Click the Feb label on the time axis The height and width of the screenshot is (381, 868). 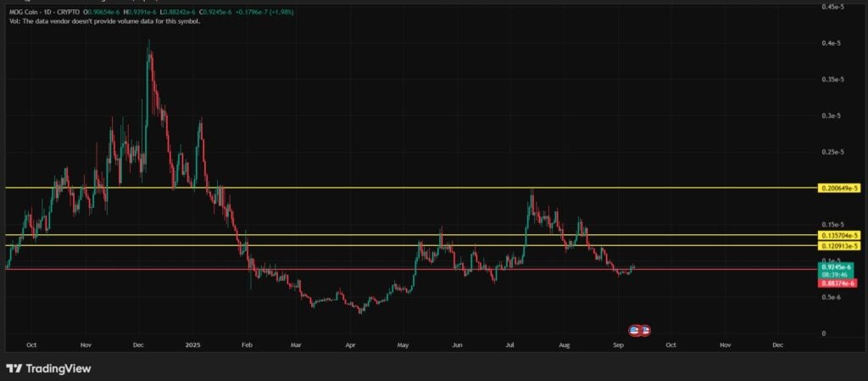pyautogui.click(x=247, y=345)
